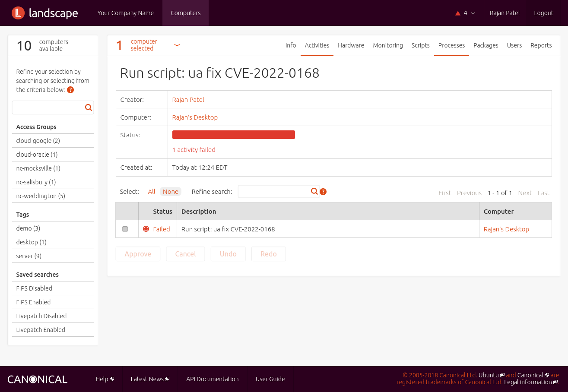Click external link icon beside Latest News
Viewport: 568px width, 392px height.
click(x=167, y=379)
